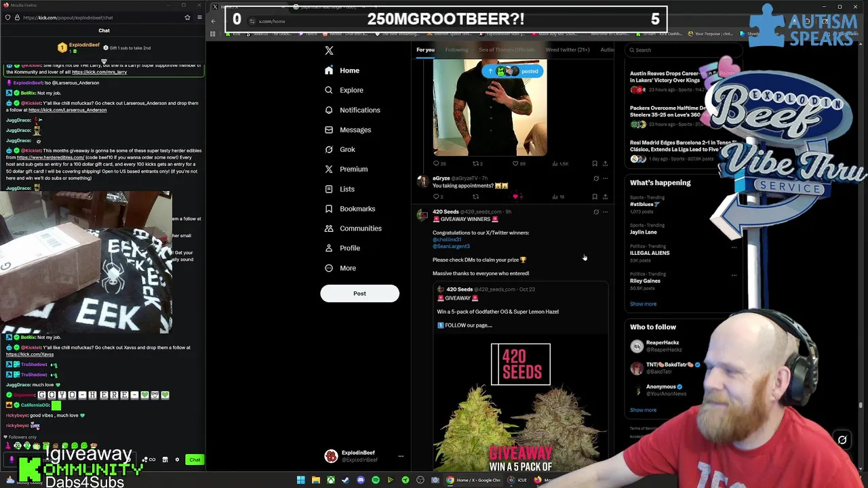The height and width of the screenshot is (488, 868).
Task: Open File Explorer from the taskbar
Action: coord(315,480)
